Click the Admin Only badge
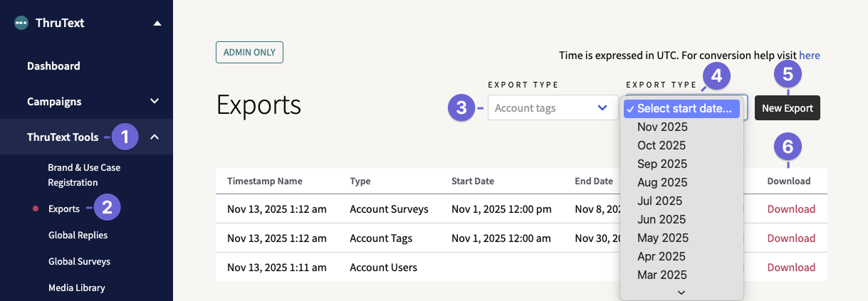This screenshot has height=301, width=868. point(250,53)
